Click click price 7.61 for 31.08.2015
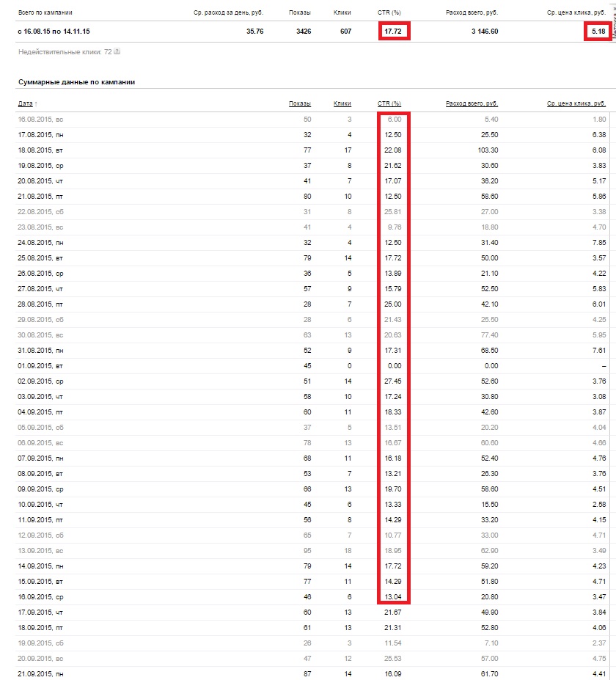This screenshot has height=680, width=616. (600, 351)
